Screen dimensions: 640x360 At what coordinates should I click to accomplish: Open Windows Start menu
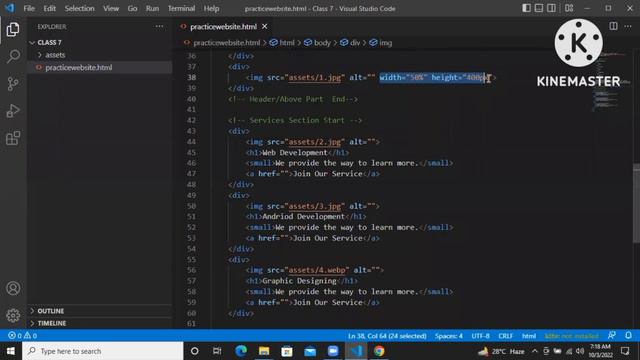11,351
